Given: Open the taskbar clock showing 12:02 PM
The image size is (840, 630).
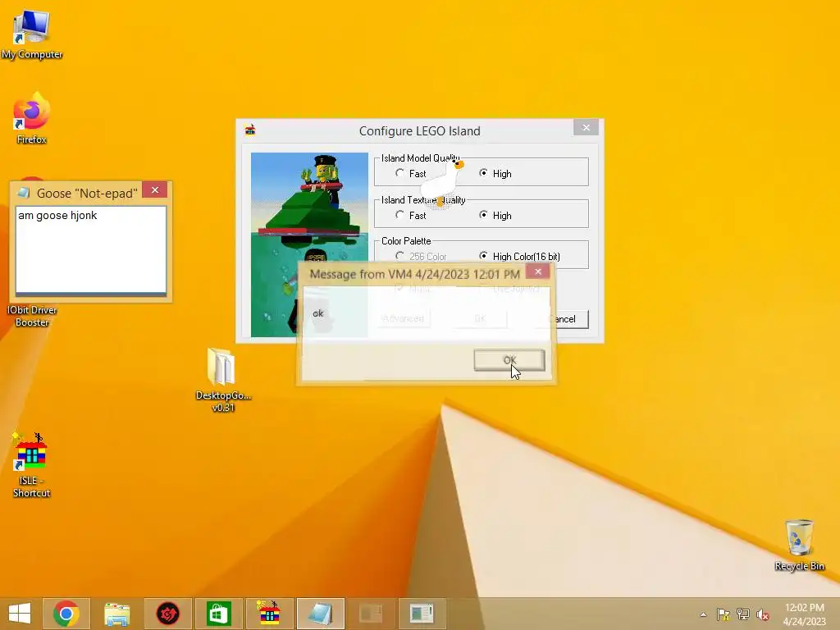Looking at the screenshot, I should point(804,614).
